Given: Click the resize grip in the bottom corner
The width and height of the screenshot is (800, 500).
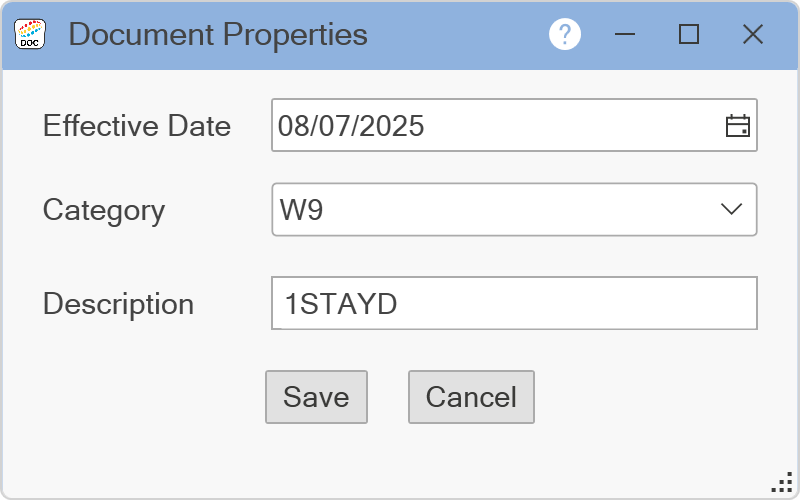Looking at the screenshot, I should 783,483.
